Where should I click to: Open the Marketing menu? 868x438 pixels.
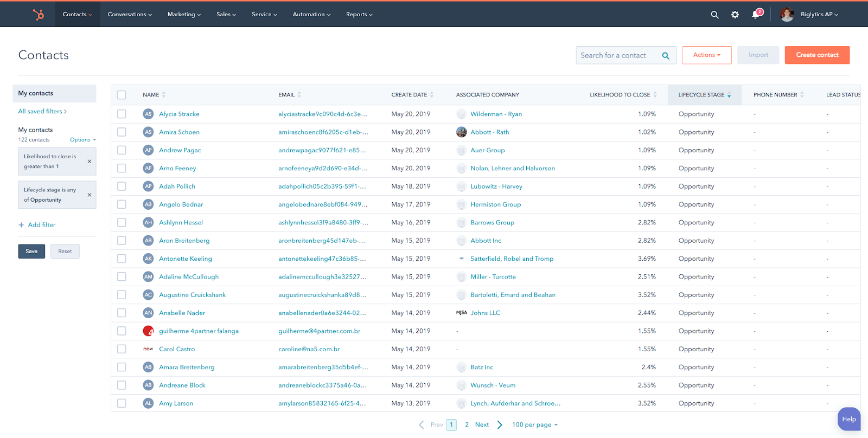click(184, 15)
